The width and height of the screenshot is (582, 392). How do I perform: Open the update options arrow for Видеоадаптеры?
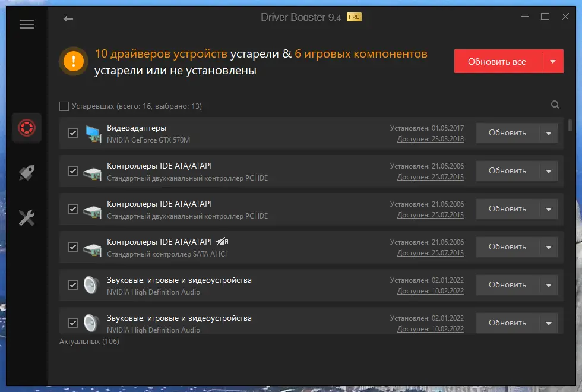click(x=549, y=133)
